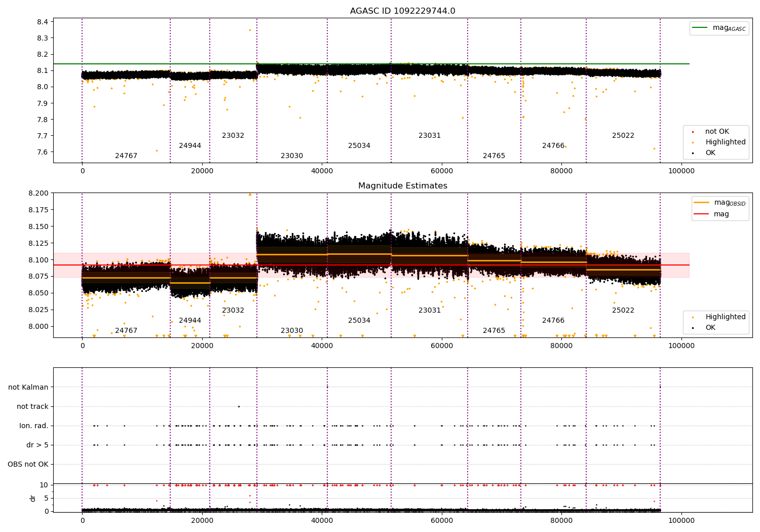
Task: Click the 8.025 y-axis tick label
Action: coord(39,310)
